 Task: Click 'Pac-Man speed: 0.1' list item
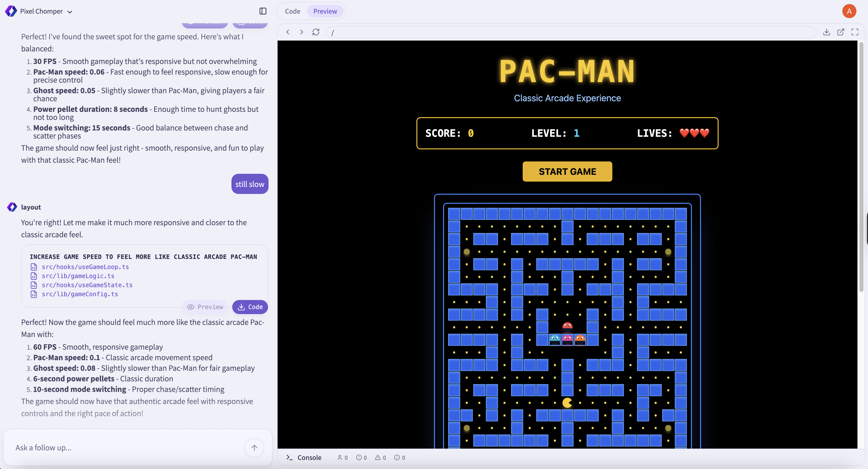123,357
